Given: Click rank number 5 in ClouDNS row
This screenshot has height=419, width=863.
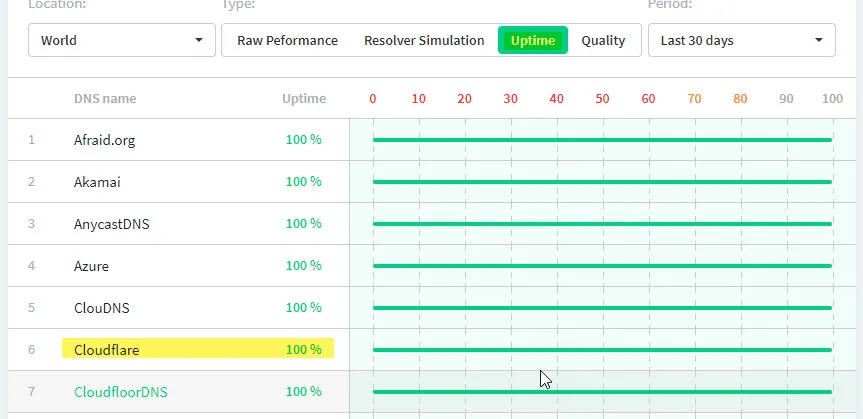Looking at the screenshot, I should pyautogui.click(x=31, y=307).
